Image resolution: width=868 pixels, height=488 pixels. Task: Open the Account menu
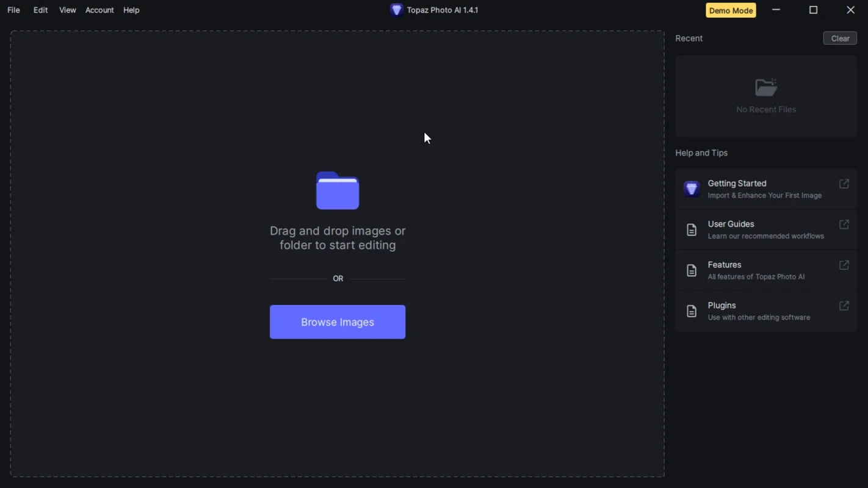99,10
